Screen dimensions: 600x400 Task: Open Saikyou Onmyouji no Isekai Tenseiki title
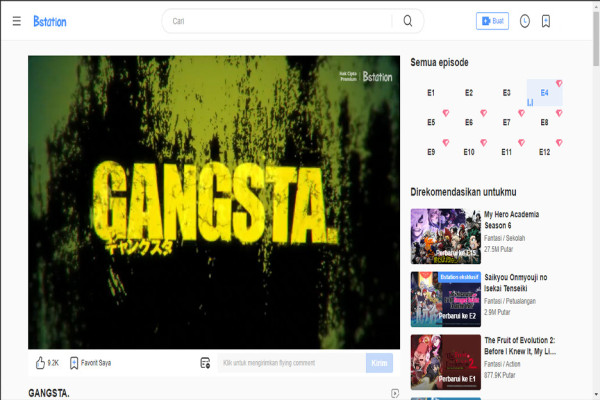pos(516,282)
